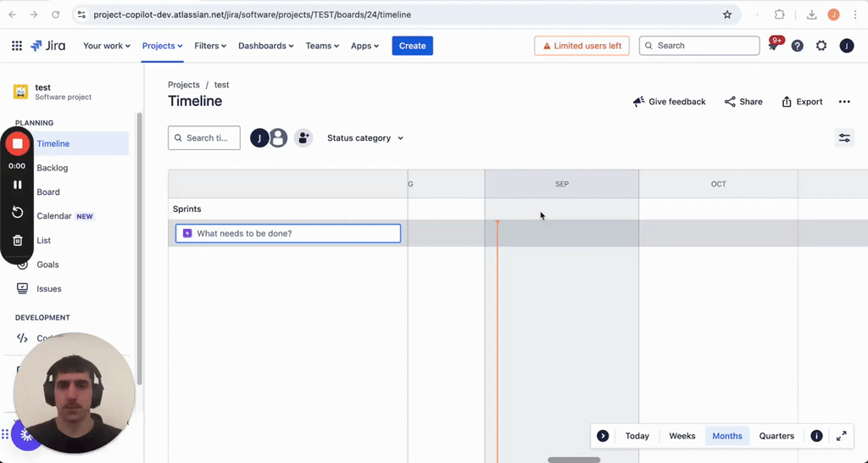Viewport: 868px width, 463px height.
Task: Focus the Search timeline field
Action: coord(204,138)
